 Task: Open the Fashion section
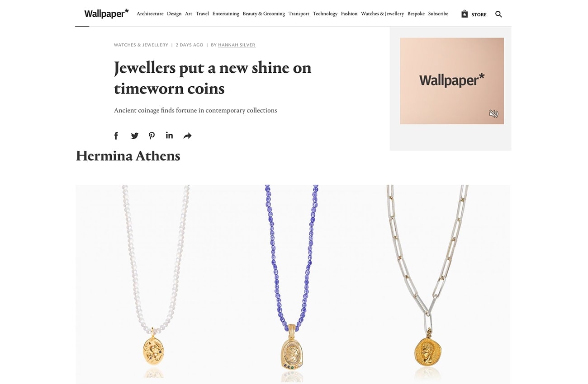(349, 14)
